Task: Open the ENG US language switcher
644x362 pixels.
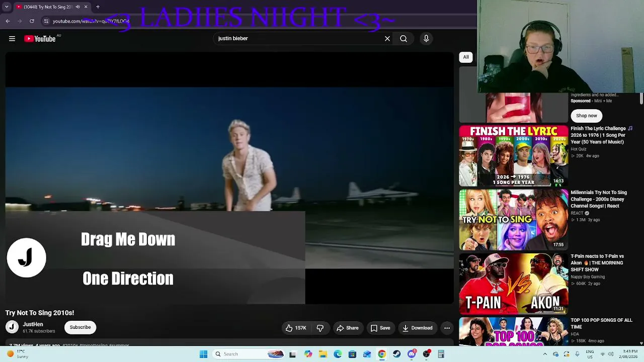Action: [590, 354]
